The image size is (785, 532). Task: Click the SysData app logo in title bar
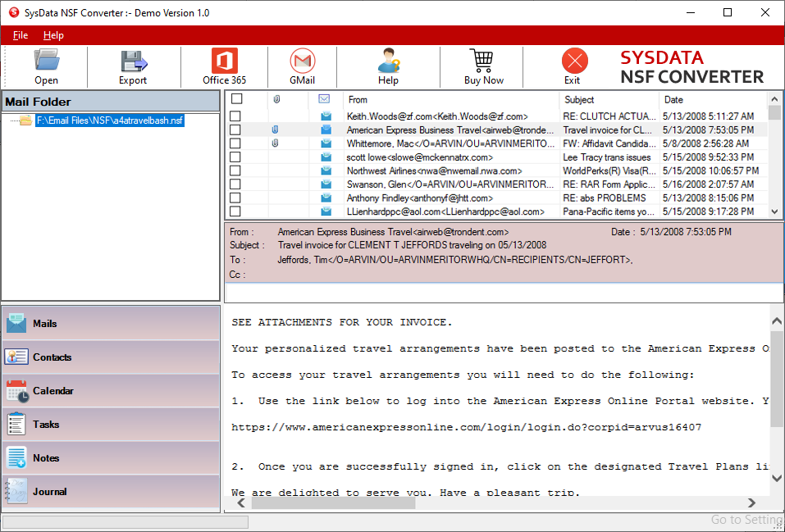coord(13,12)
